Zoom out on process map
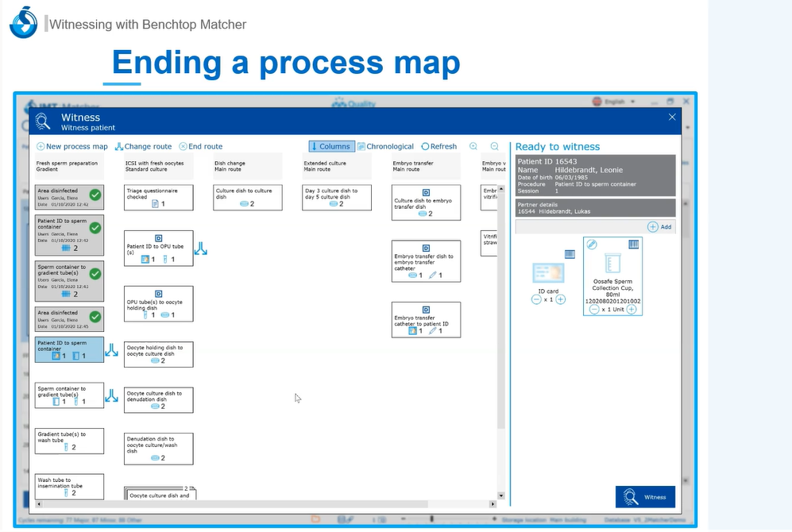 (x=495, y=146)
